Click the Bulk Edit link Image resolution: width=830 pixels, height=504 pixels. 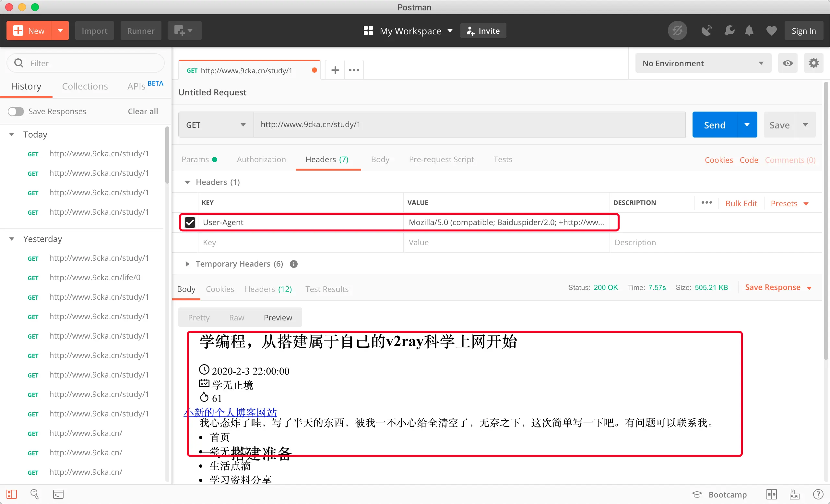741,203
